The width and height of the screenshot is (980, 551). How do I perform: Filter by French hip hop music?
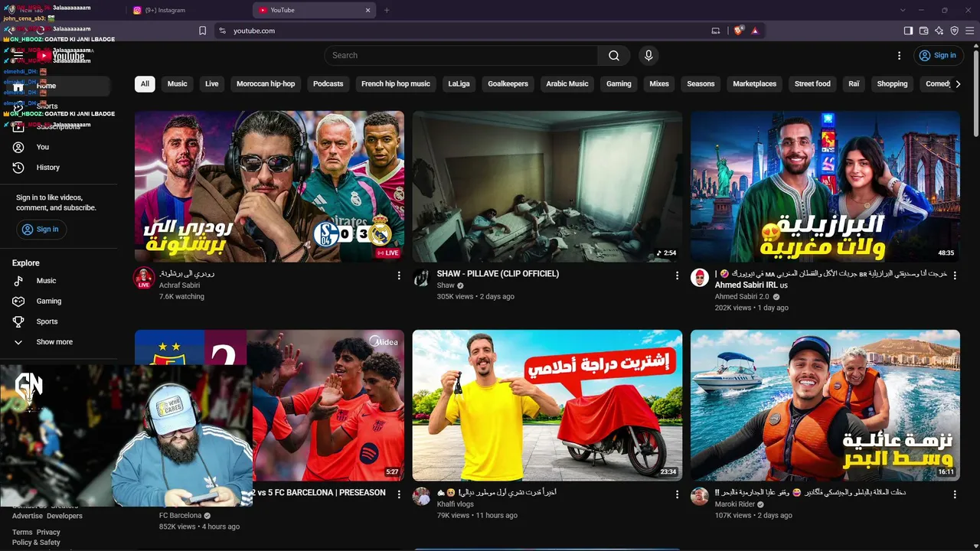click(396, 84)
